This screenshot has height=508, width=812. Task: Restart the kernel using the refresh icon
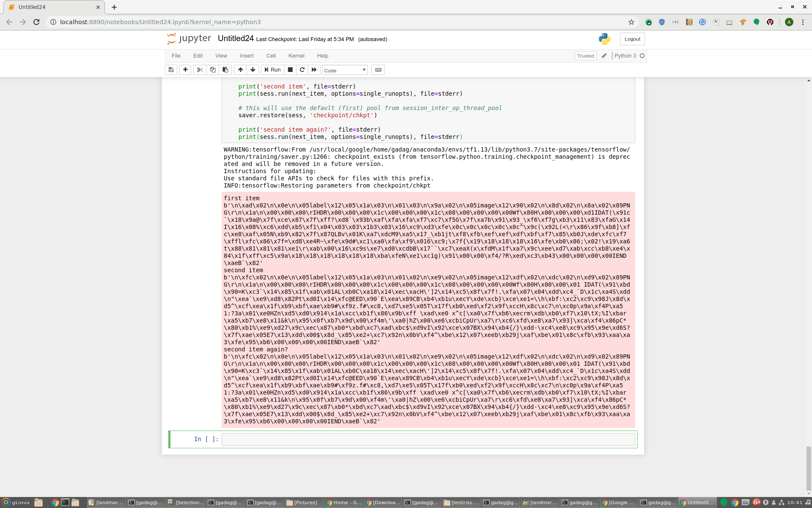302,70
